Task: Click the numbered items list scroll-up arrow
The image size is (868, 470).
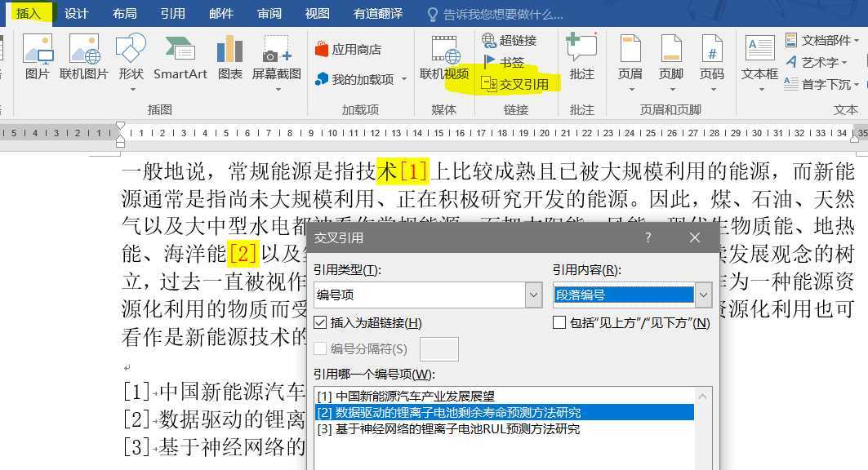Action: (703, 397)
